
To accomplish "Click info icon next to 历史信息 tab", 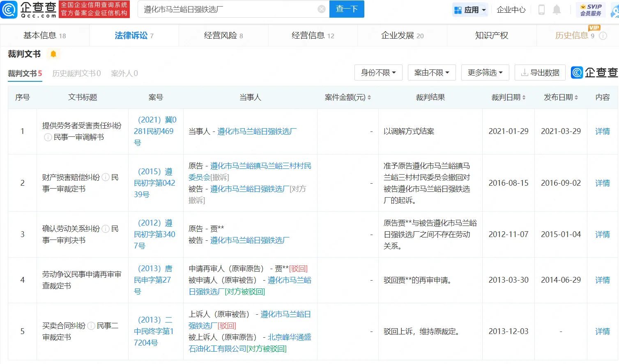I will click(603, 36).
